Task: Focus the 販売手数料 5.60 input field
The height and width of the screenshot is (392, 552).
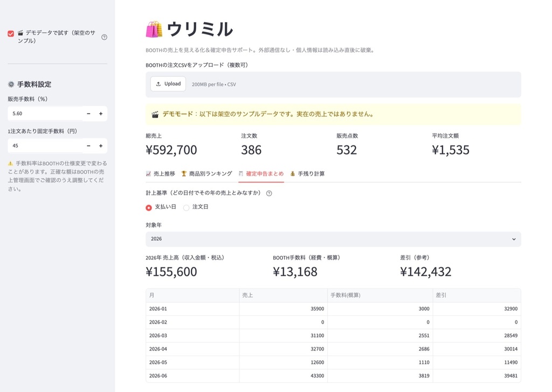Action: [45, 114]
